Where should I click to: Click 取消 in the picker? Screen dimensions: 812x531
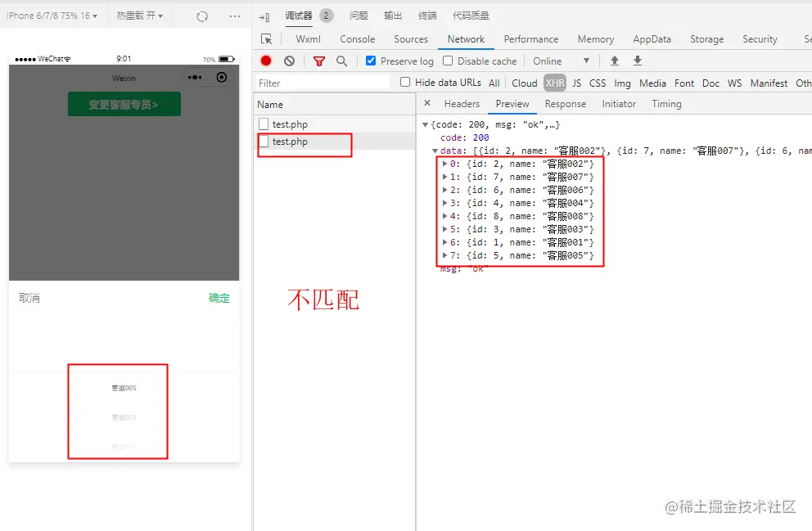29,298
